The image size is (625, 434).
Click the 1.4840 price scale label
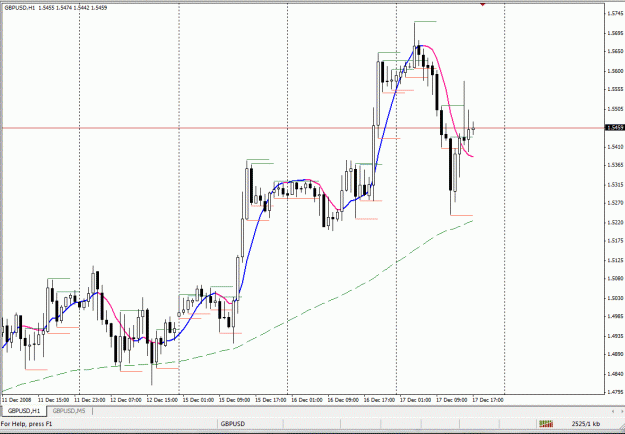click(x=615, y=374)
